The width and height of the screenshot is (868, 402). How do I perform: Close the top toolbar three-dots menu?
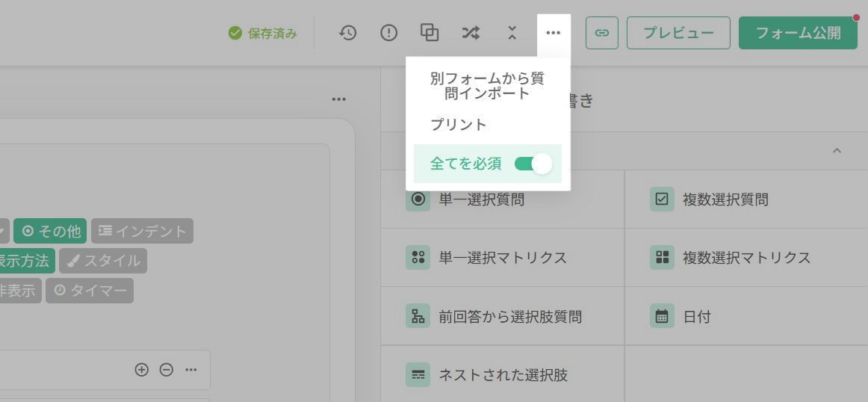(554, 33)
